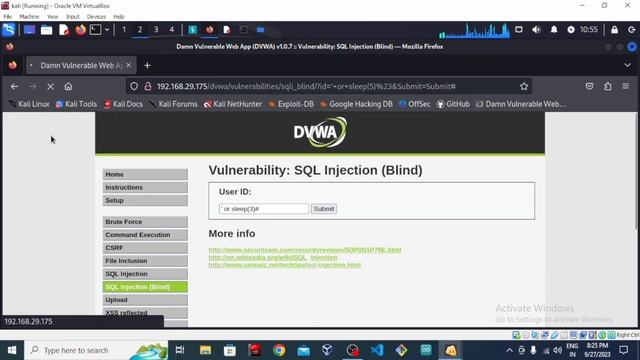This screenshot has width=640, height=360.
Task: Open the Google Hacking DB bookmark
Action: (356, 104)
